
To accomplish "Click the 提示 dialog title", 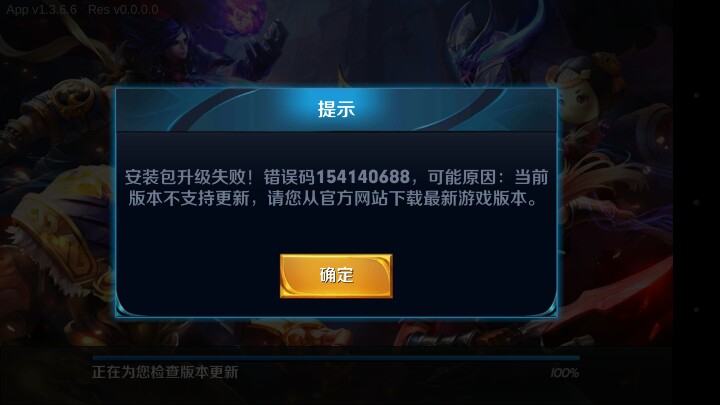I will [336, 109].
